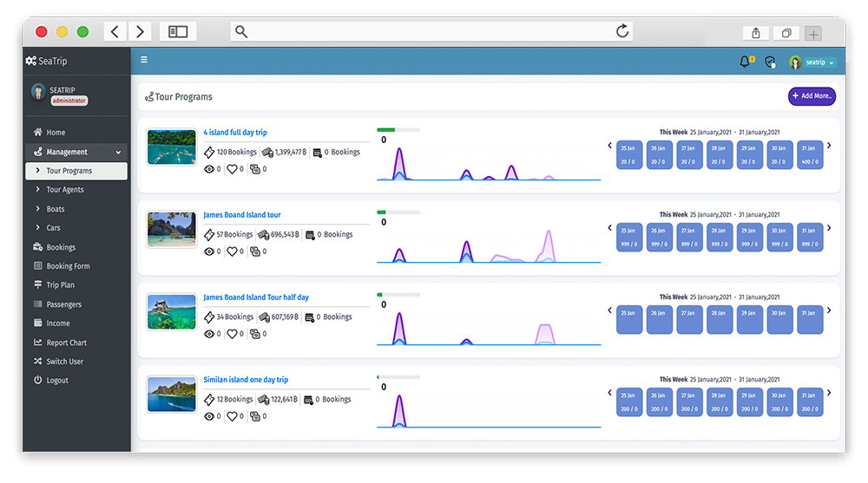Click the browser address search field

pyautogui.click(x=431, y=31)
